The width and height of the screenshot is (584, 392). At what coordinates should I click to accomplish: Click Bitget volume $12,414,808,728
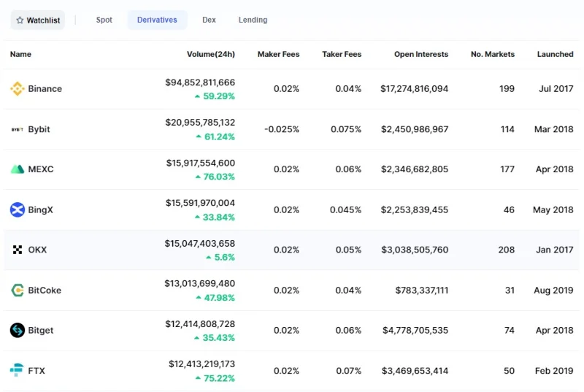point(200,324)
